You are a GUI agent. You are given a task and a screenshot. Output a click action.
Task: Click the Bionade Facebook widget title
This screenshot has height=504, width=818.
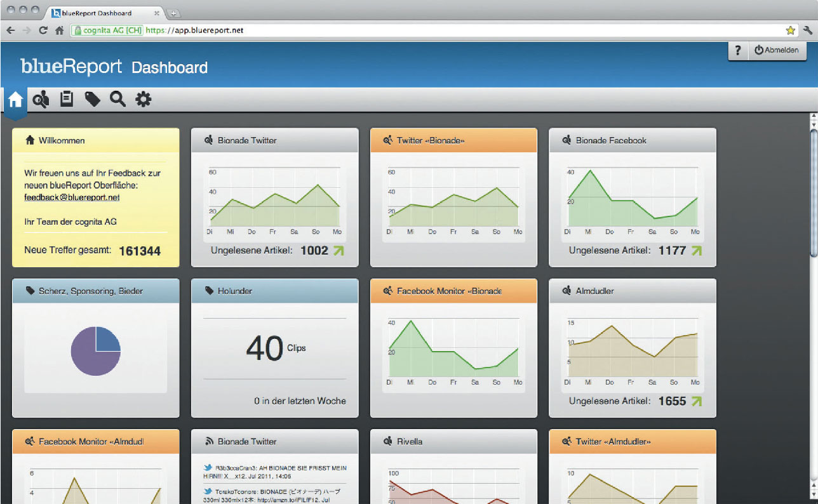611,140
